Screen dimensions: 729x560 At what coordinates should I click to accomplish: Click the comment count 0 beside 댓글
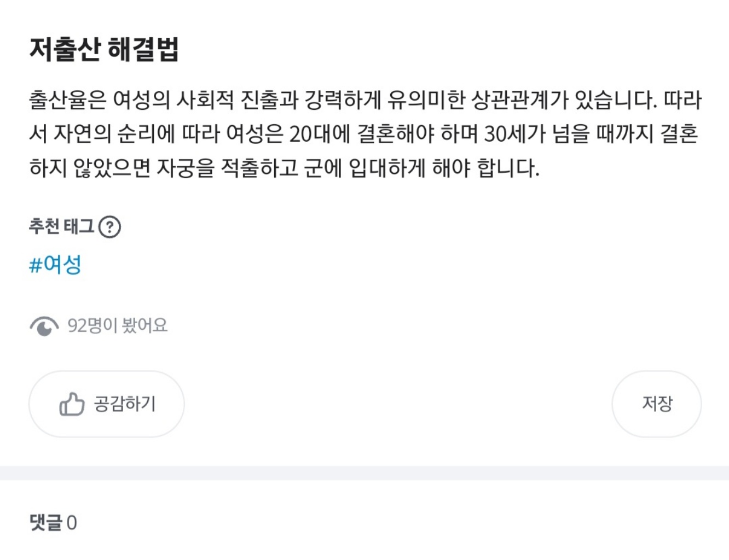click(72, 523)
